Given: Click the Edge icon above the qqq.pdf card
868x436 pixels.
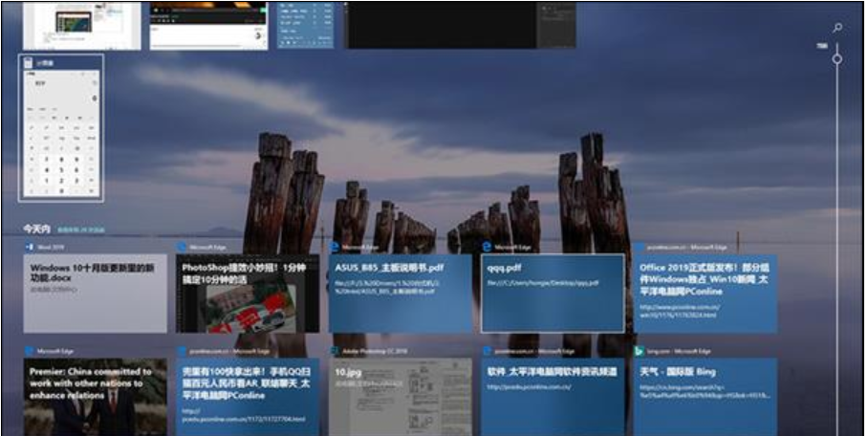Looking at the screenshot, I should pos(487,247).
